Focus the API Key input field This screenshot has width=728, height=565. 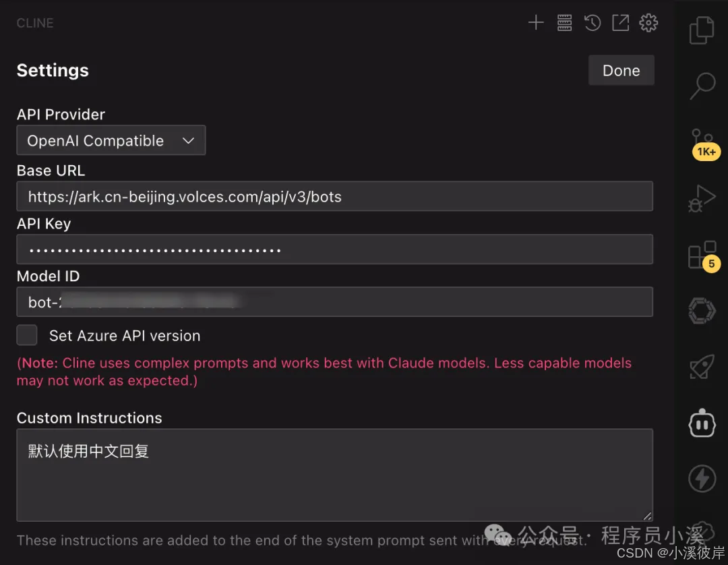[335, 249]
